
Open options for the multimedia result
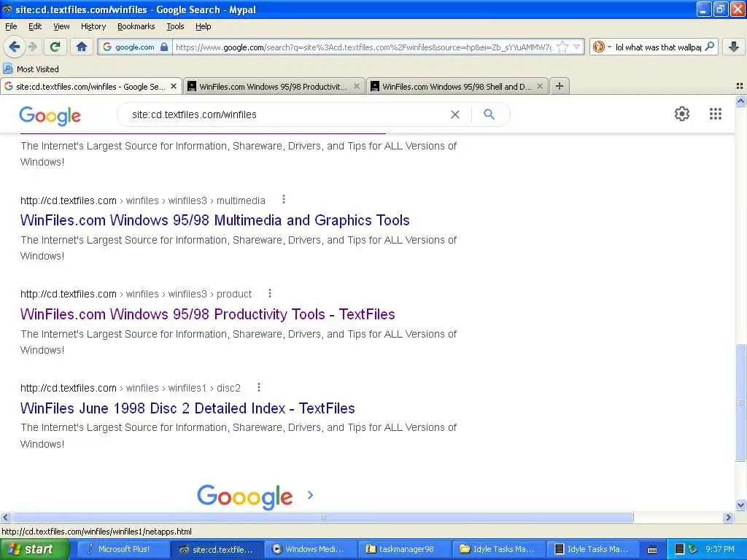click(x=284, y=200)
